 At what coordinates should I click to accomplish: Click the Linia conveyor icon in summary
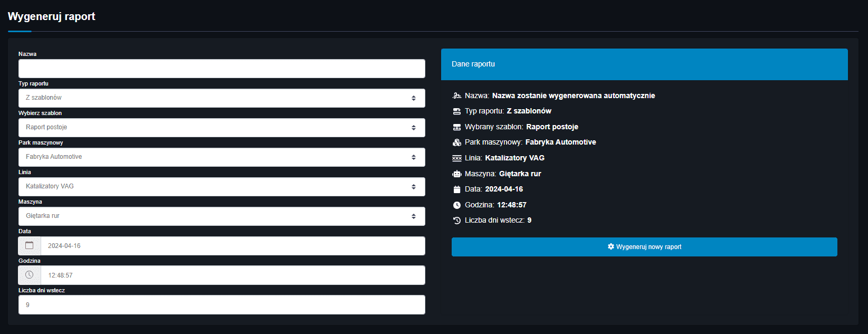pyautogui.click(x=457, y=158)
